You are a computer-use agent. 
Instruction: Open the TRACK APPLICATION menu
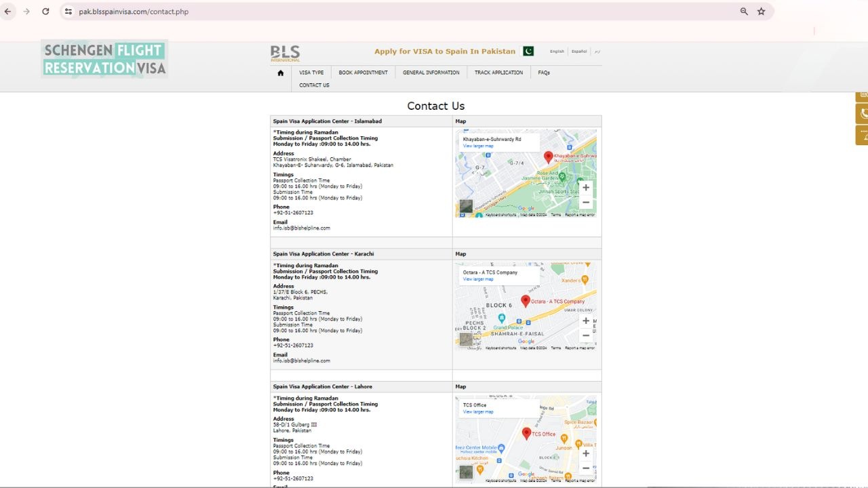498,73
